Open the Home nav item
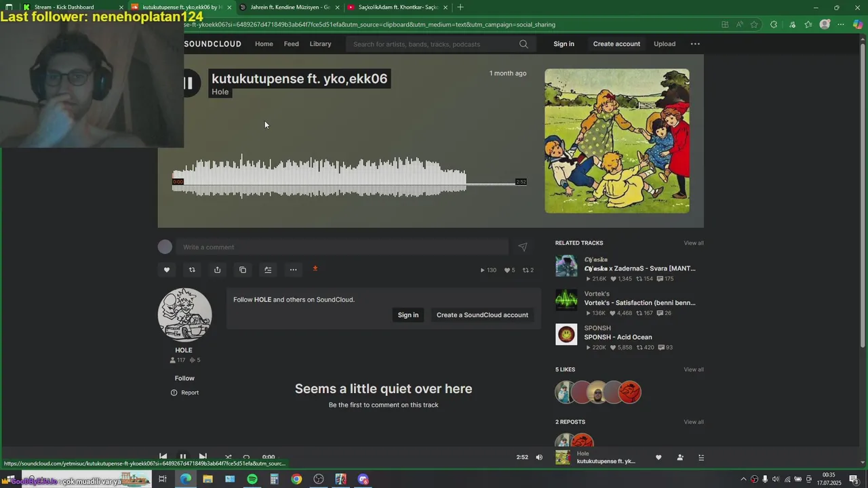The height and width of the screenshot is (488, 868). click(x=264, y=44)
